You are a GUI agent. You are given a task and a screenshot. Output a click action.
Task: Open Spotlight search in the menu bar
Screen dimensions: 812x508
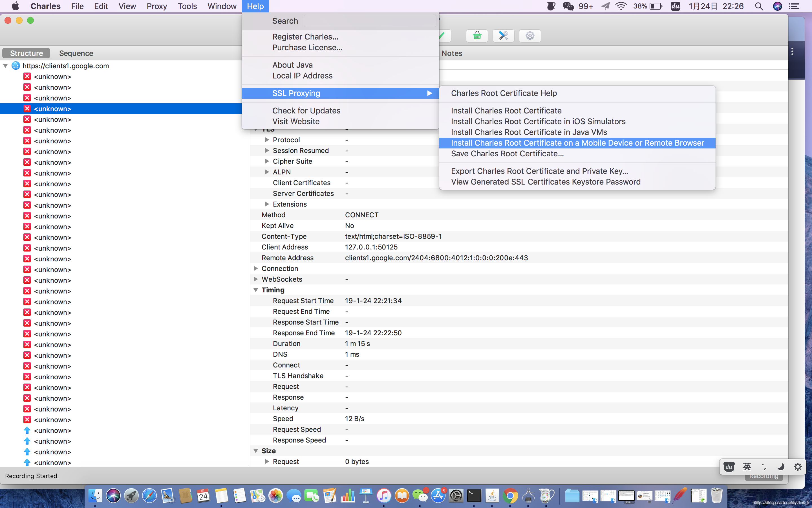(759, 6)
